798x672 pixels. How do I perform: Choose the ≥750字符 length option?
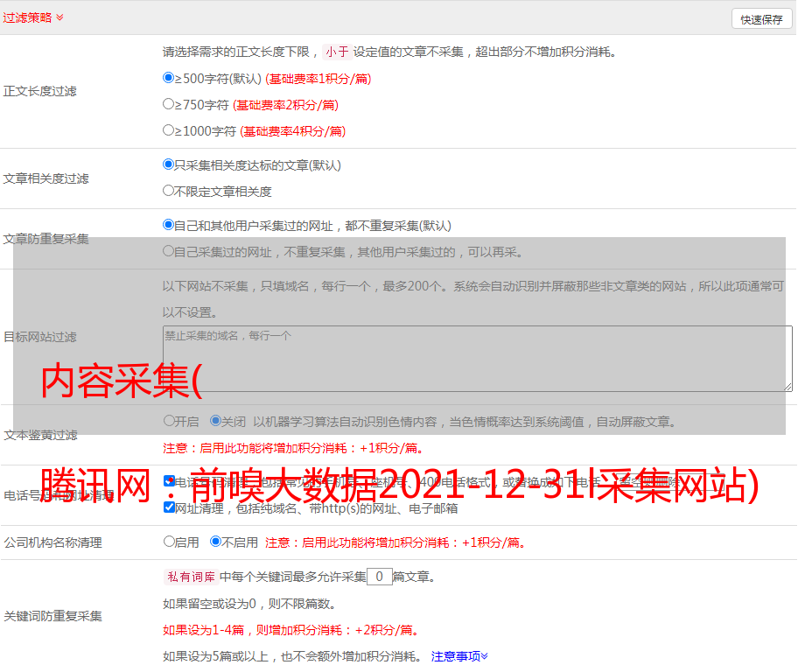[x=168, y=104]
